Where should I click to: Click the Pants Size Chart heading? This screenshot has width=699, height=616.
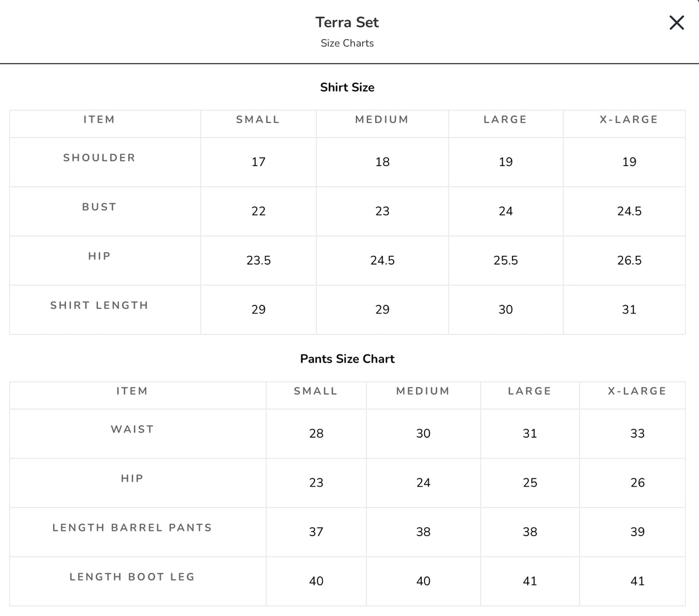click(x=347, y=359)
